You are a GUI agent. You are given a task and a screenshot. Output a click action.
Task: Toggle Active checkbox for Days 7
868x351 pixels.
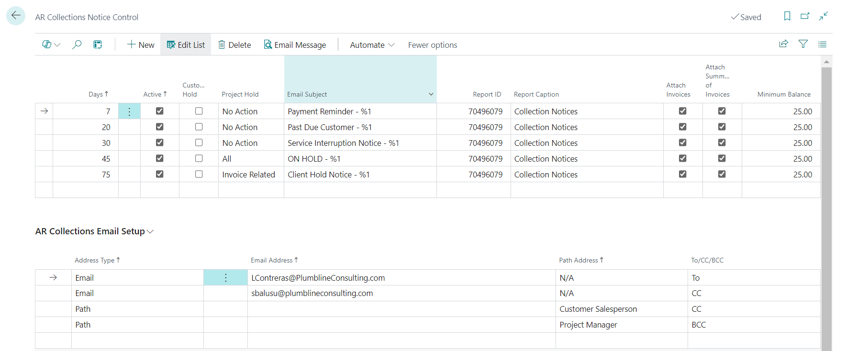(x=160, y=111)
